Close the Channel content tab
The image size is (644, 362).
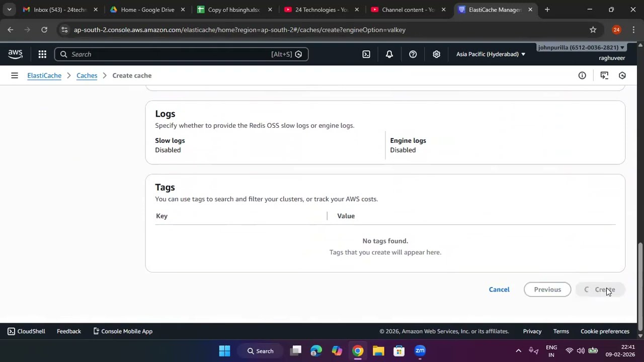point(443,10)
